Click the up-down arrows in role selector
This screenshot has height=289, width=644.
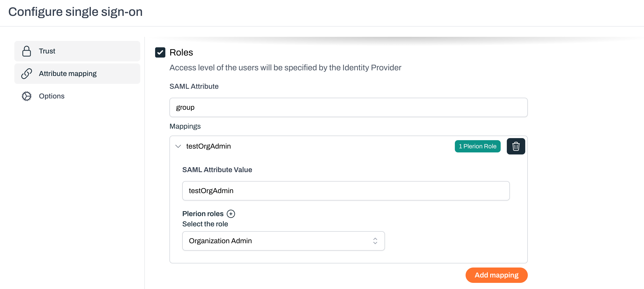pyautogui.click(x=375, y=241)
